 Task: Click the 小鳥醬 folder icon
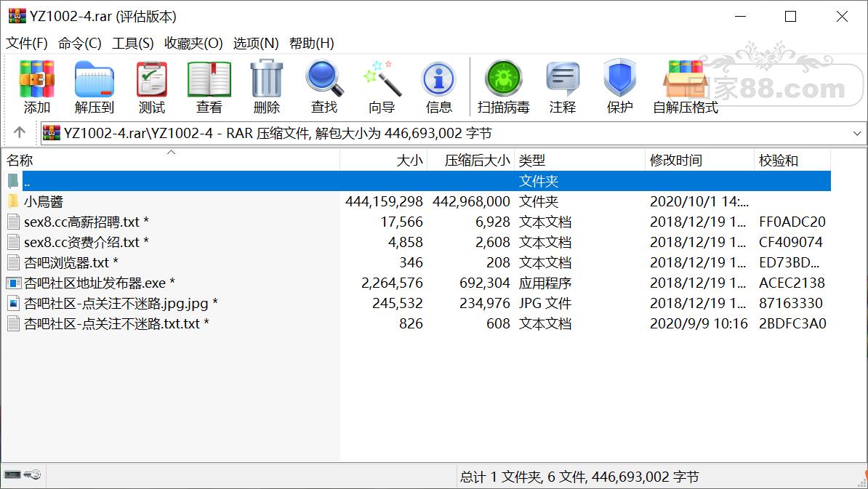point(13,201)
